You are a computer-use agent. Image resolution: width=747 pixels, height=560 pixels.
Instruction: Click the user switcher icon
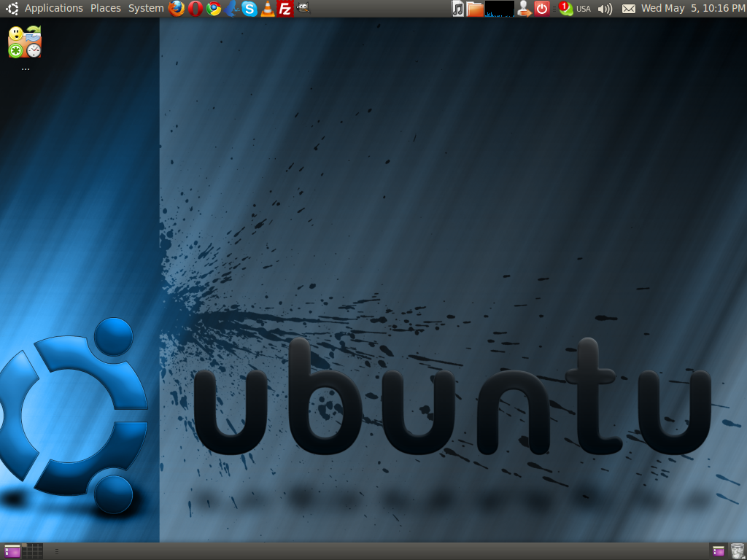(x=524, y=9)
